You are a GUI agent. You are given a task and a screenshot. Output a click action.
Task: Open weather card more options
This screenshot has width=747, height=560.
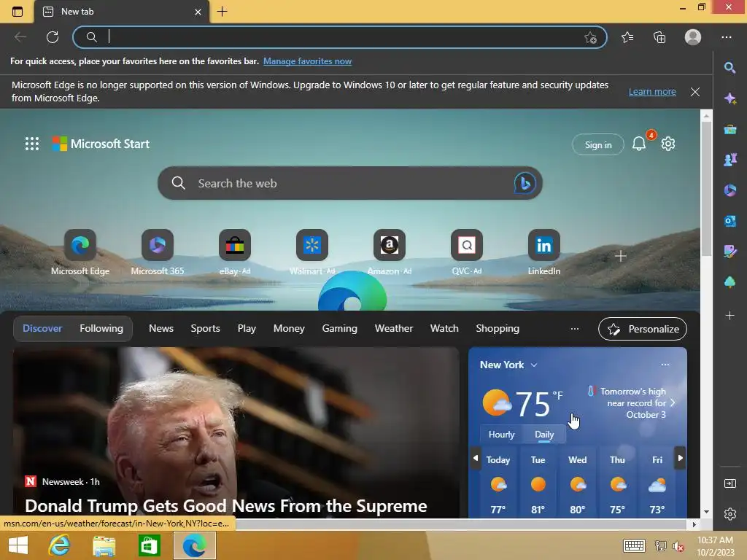(665, 365)
